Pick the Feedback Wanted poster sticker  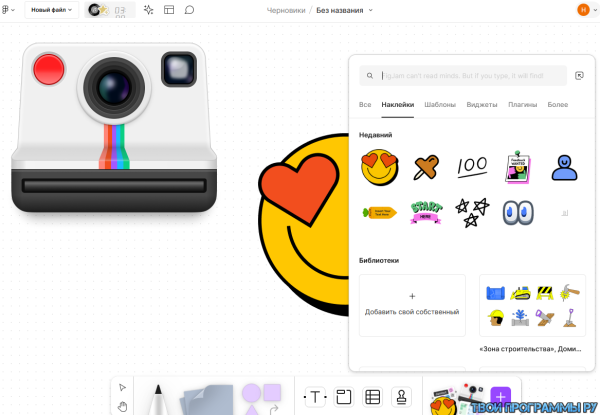coord(518,167)
